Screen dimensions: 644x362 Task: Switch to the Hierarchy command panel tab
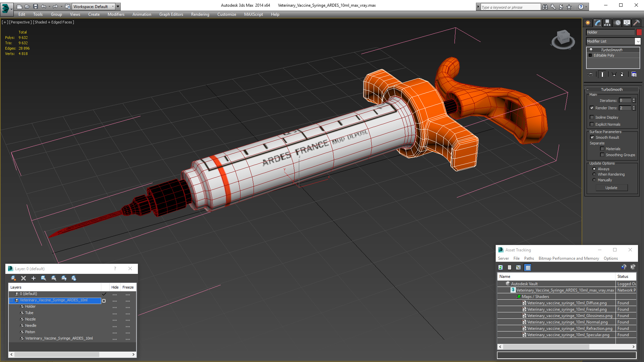point(607,23)
